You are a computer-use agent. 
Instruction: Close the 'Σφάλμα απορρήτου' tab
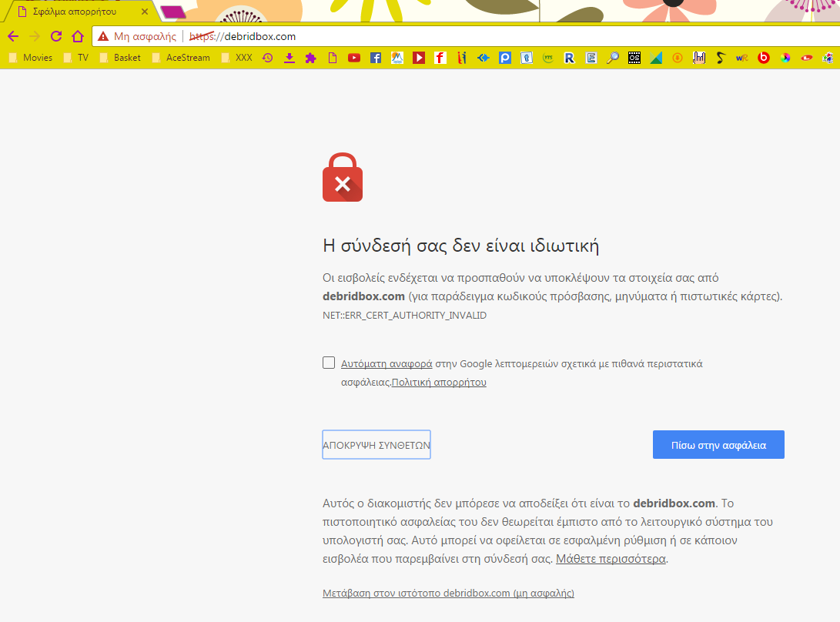pos(145,12)
